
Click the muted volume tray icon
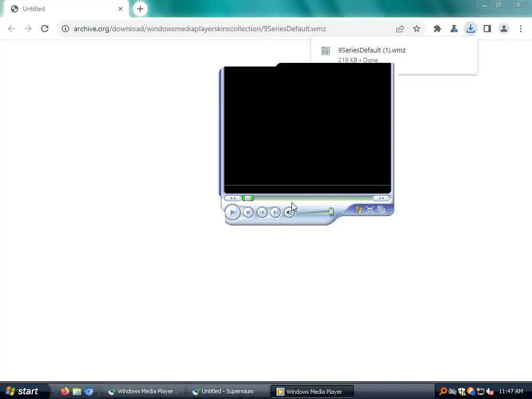489,392
